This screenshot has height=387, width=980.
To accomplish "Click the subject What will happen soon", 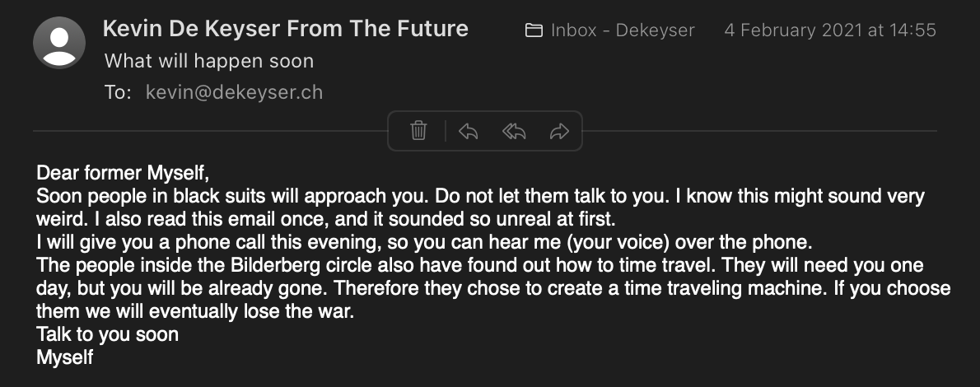I will pos(208,61).
